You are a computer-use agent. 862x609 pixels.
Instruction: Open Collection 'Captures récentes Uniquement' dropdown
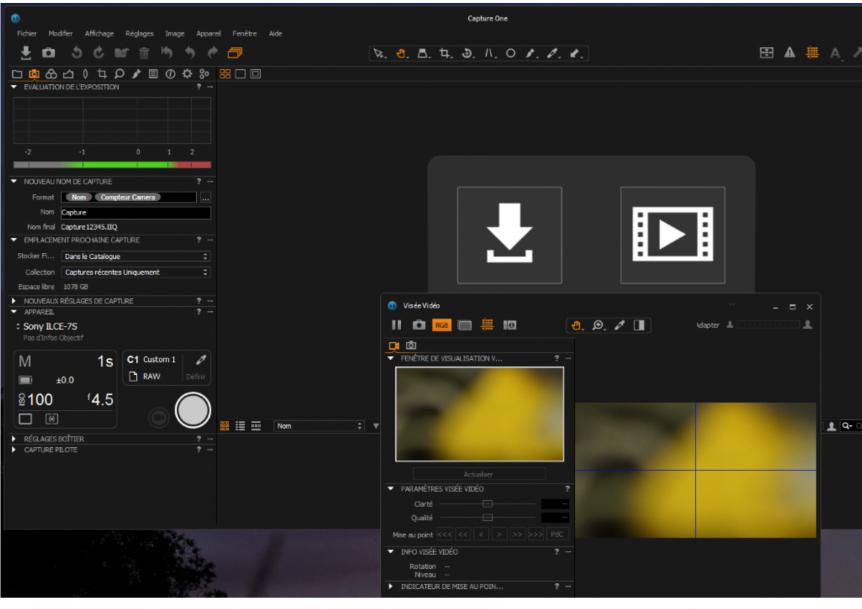pos(135,273)
